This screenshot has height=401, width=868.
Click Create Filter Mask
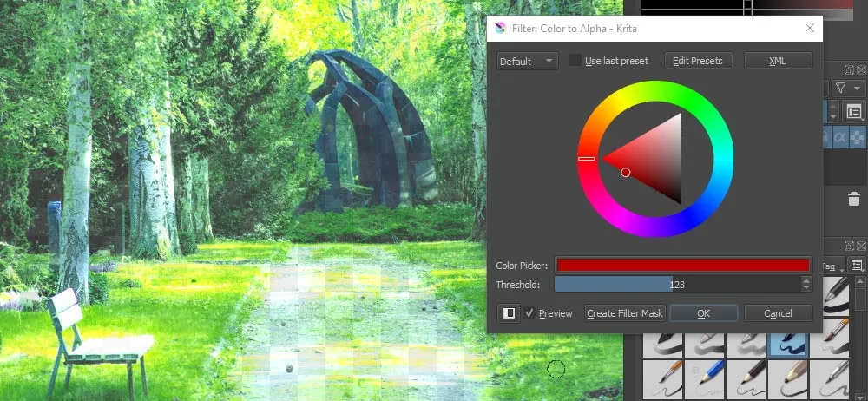625,313
